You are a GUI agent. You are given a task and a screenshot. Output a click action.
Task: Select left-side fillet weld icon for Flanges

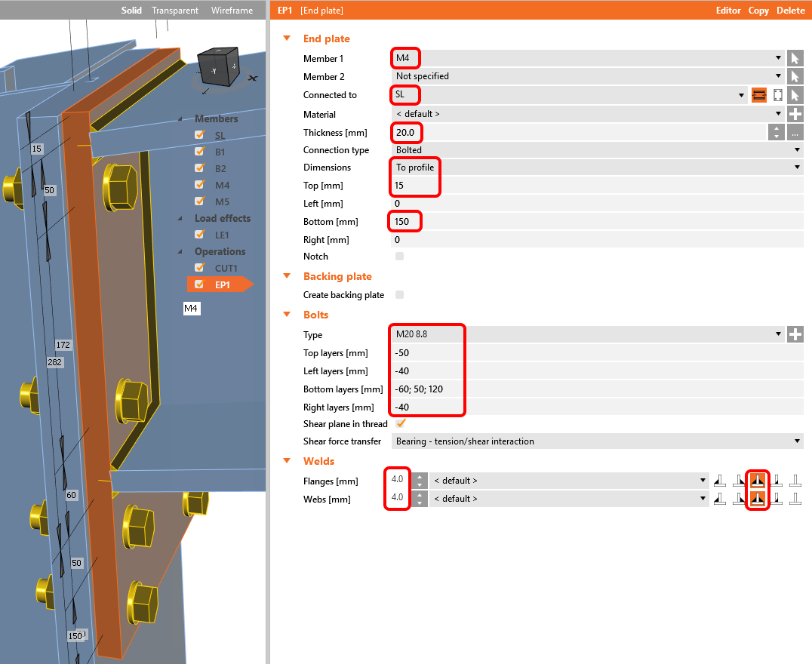pyautogui.click(x=721, y=481)
